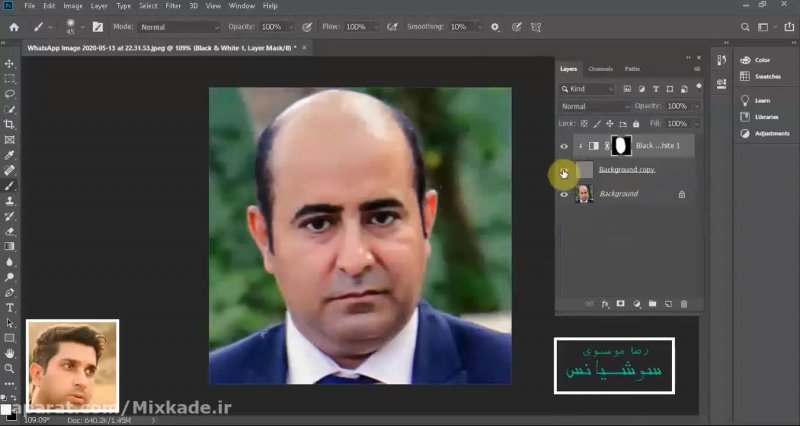
Task: Hide the Black & White adjustment layer
Action: click(x=564, y=146)
